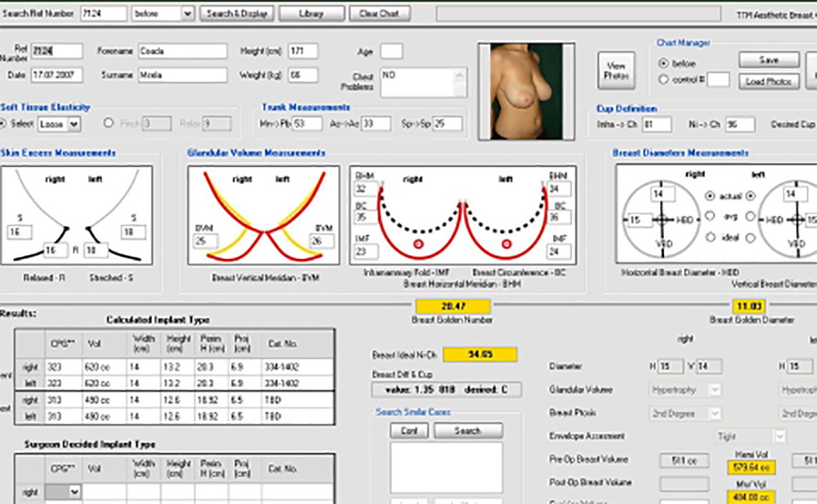Image resolution: width=817 pixels, height=504 pixels.
Task: Click the yellow Breast Golden Number field
Action: click(453, 306)
